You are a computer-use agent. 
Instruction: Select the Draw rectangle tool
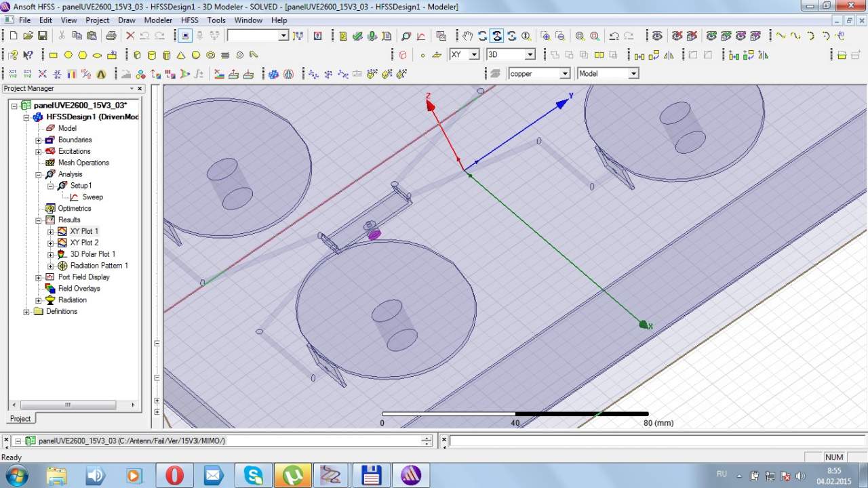pyautogui.click(x=54, y=55)
